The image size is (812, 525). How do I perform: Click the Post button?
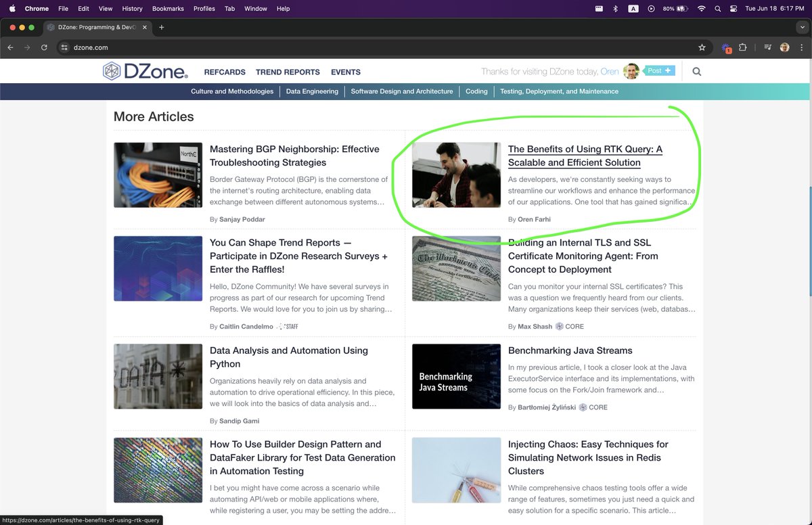659,70
